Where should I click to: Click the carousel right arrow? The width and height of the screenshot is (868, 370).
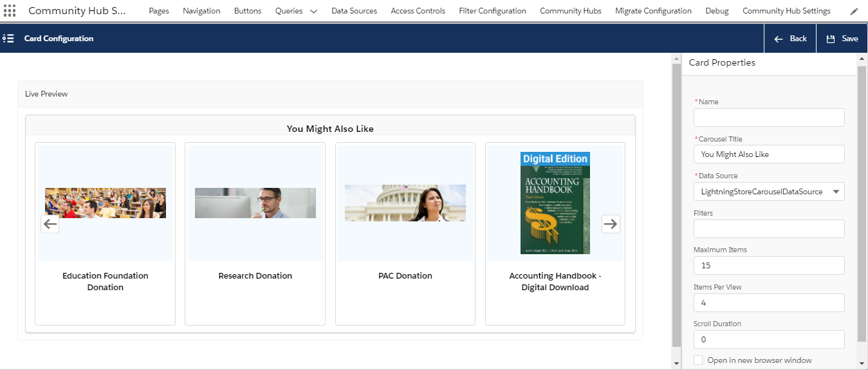[611, 223]
